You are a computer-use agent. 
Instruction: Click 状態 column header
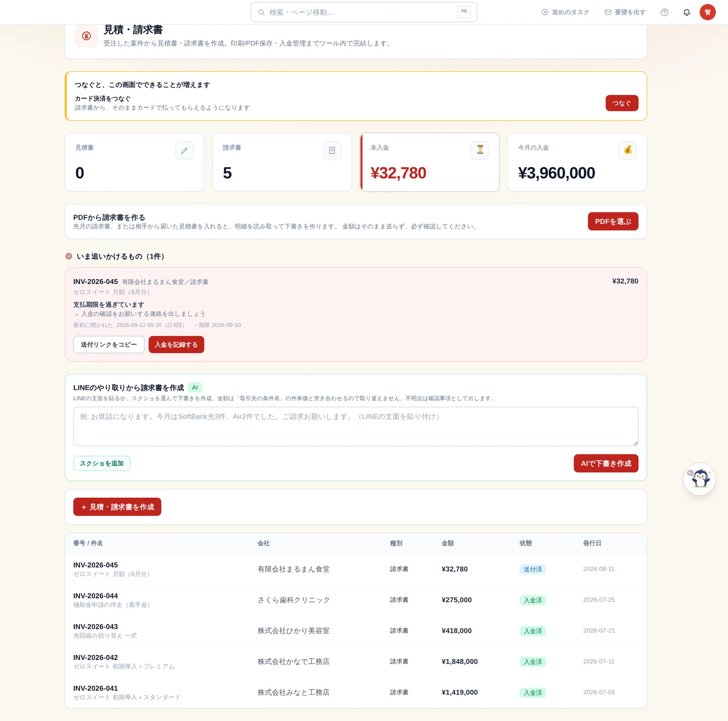[526, 543]
